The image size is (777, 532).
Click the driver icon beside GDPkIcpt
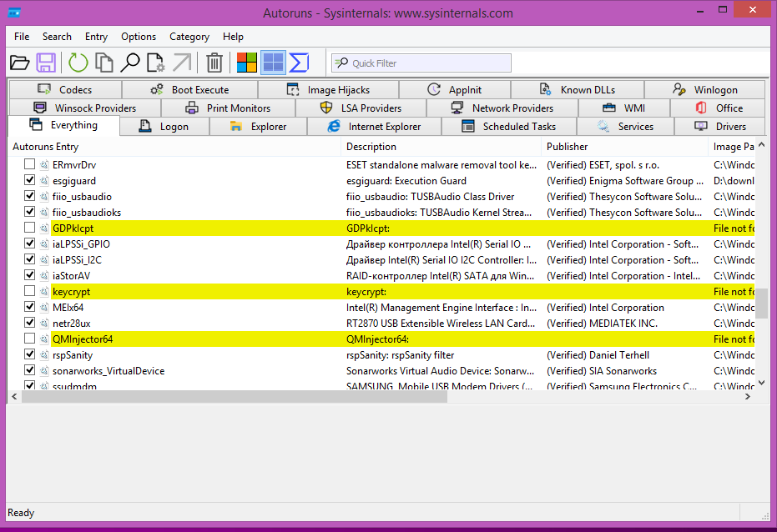44,228
